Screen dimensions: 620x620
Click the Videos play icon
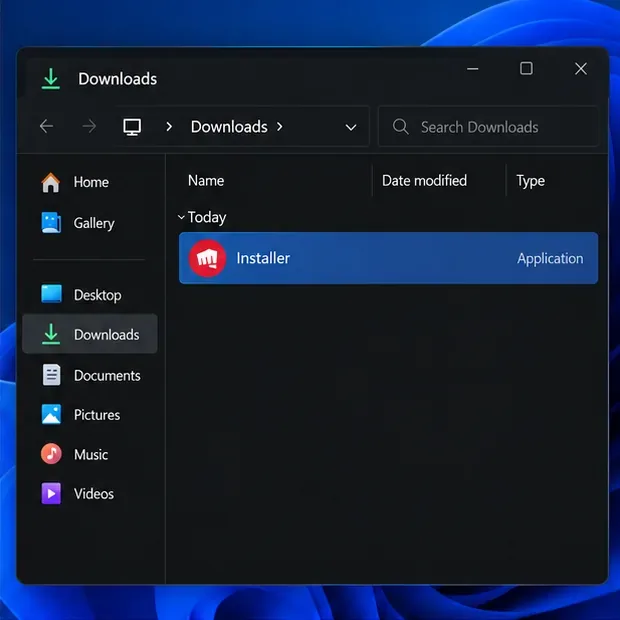point(51,493)
